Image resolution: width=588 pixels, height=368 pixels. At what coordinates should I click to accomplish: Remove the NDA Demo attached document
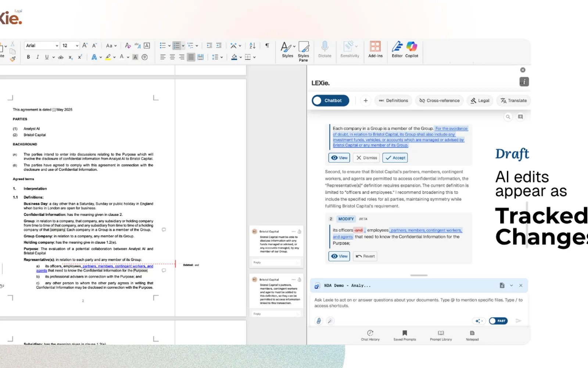(521, 286)
